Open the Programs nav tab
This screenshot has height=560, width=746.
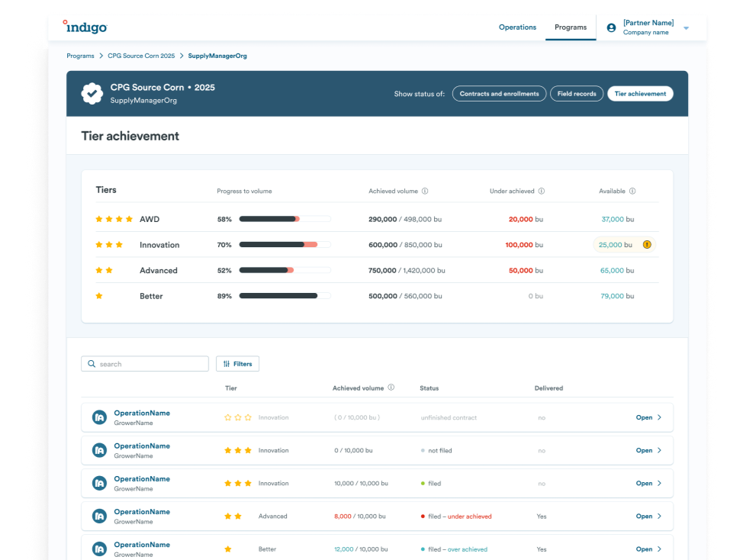[571, 27]
